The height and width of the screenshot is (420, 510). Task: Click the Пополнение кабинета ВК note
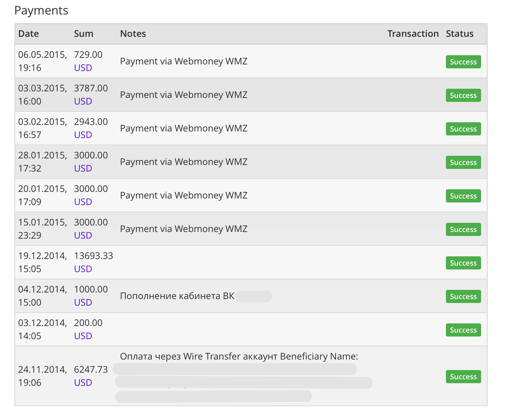pos(177,296)
